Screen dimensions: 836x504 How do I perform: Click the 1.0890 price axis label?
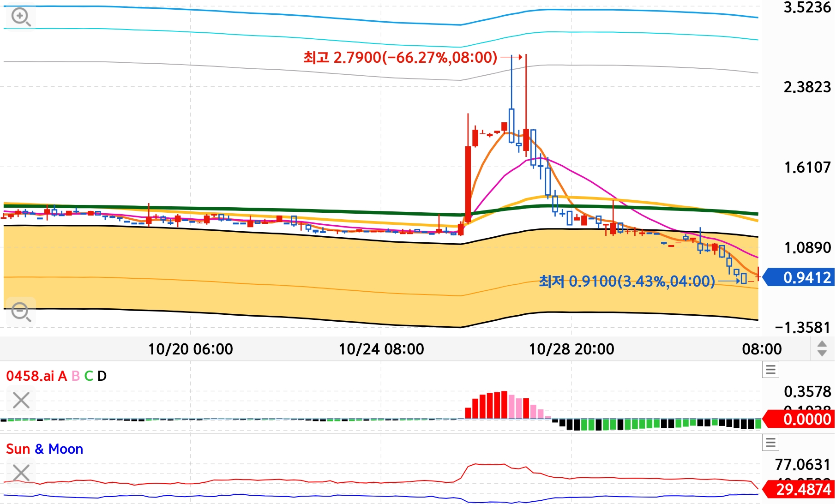(x=807, y=247)
